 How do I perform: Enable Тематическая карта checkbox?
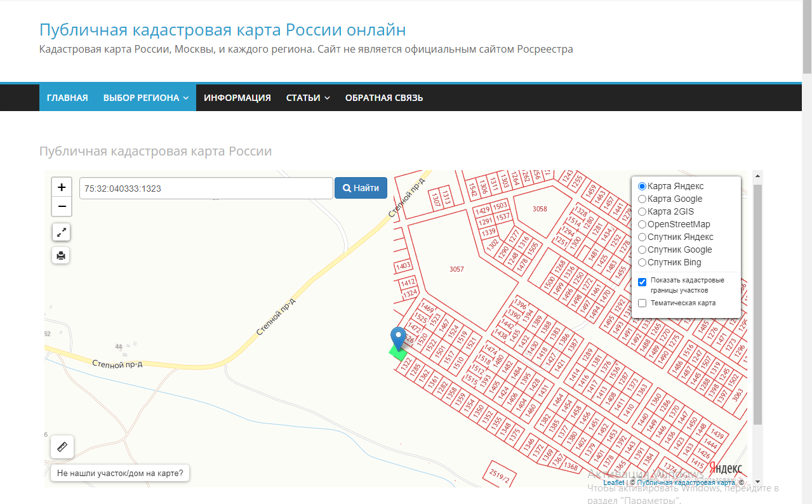(x=642, y=303)
